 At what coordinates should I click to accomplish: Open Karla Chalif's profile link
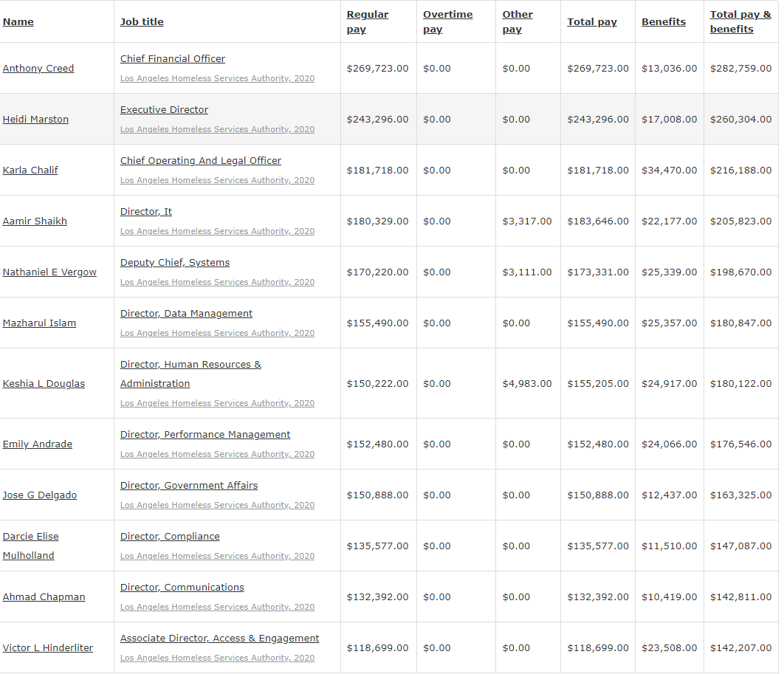click(30, 170)
